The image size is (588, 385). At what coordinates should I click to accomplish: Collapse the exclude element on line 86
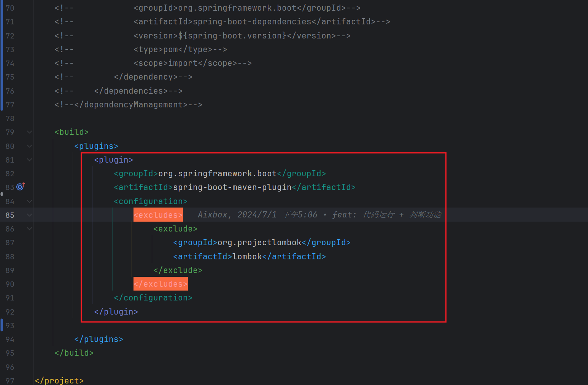tap(29, 229)
